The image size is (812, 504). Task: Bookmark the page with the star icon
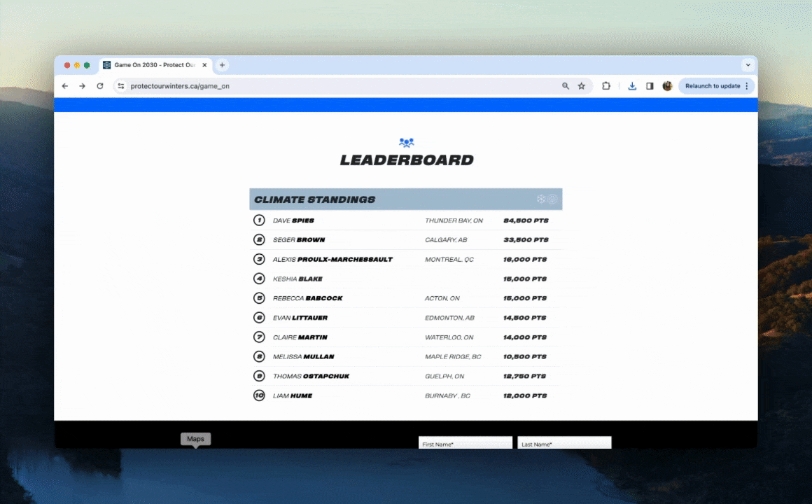pyautogui.click(x=582, y=85)
